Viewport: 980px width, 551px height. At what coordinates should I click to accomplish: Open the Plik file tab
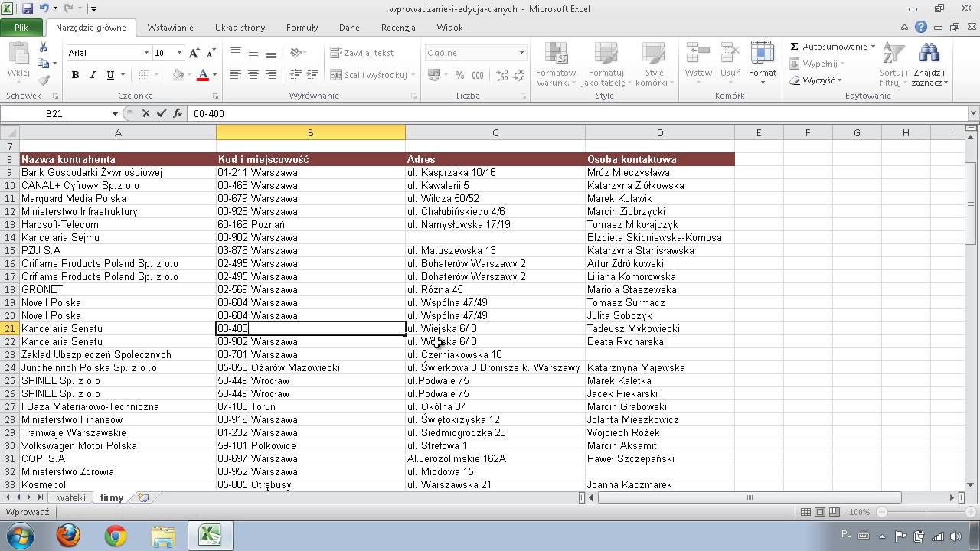pos(21,27)
